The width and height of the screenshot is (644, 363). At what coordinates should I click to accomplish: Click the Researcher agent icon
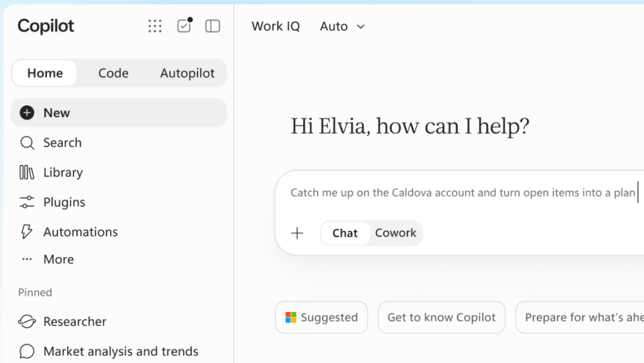27,321
